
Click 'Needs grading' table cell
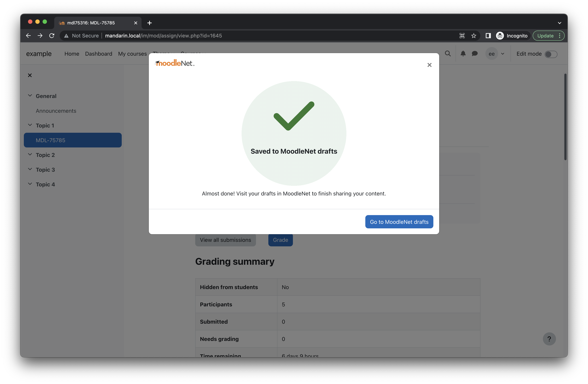tap(236, 339)
